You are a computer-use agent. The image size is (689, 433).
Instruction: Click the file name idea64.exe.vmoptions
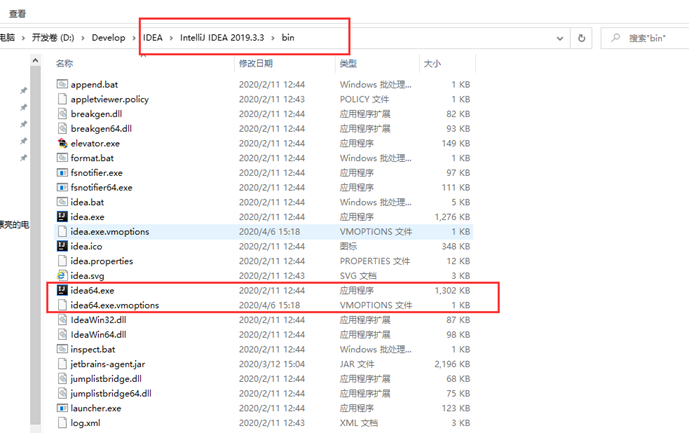click(x=115, y=305)
